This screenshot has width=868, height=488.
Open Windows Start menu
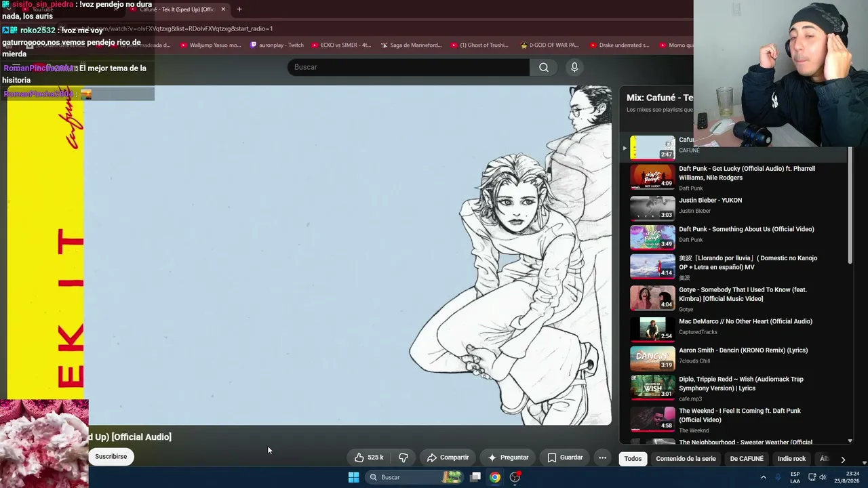pyautogui.click(x=353, y=477)
